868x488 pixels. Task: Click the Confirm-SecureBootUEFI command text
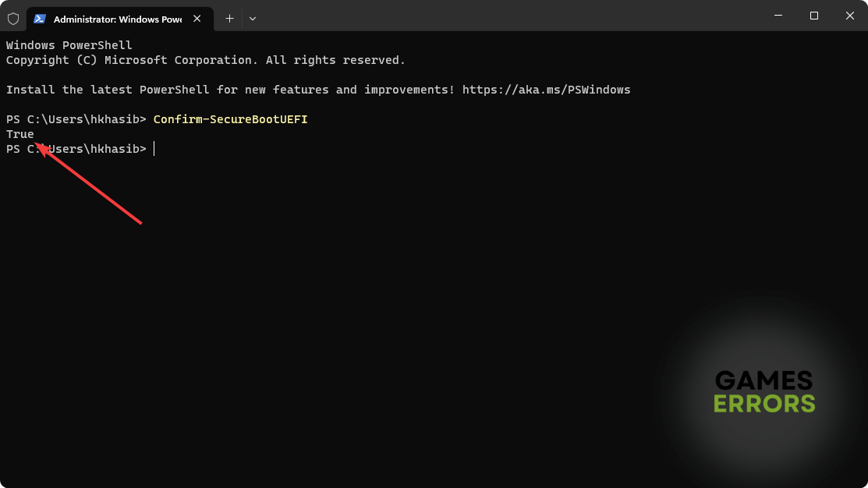click(x=230, y=119)
